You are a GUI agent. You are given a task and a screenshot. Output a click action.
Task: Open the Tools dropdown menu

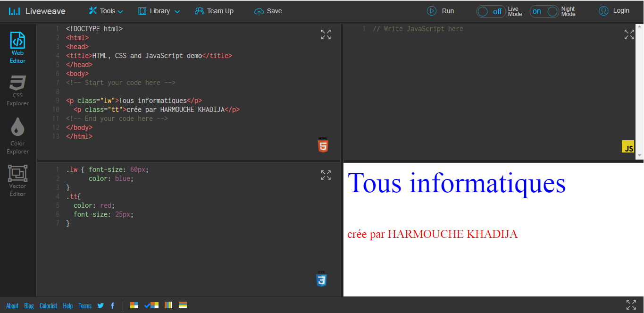pos(105,11)
